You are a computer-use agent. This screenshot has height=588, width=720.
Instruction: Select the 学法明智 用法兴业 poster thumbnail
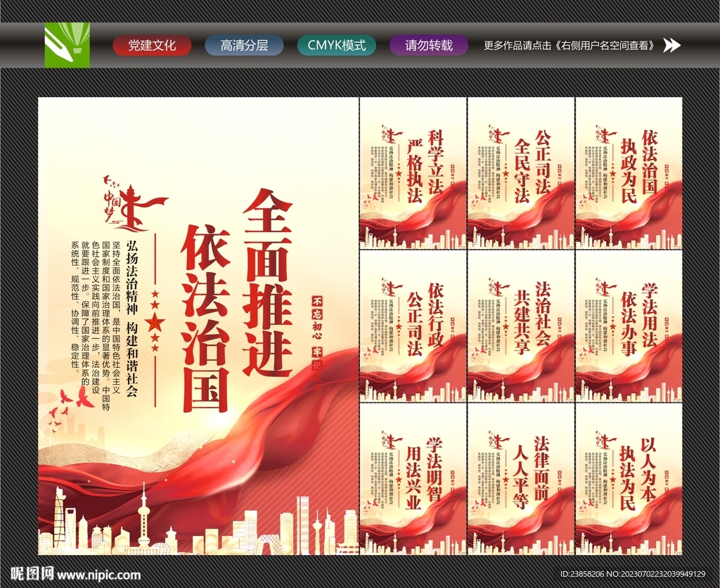tap(413, 479)
